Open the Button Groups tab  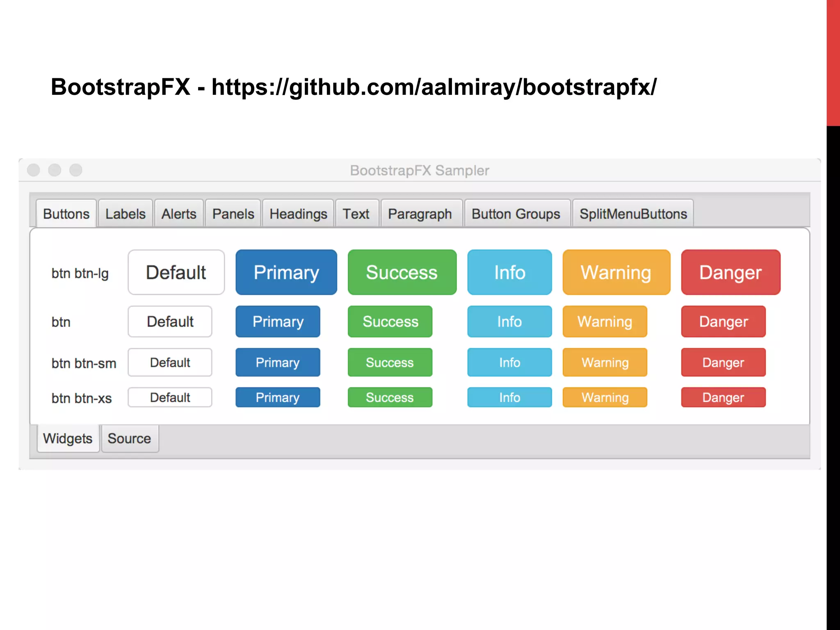coord(516,214)
